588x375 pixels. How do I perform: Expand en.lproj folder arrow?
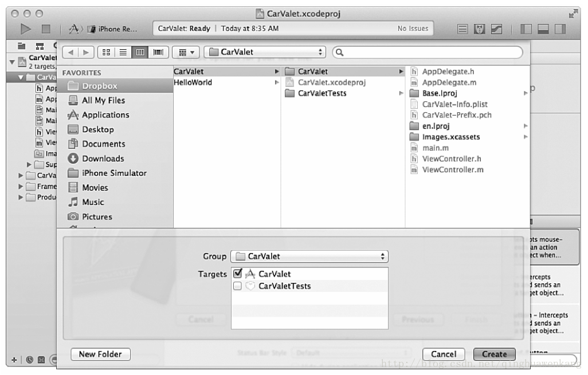coord(526,127)
